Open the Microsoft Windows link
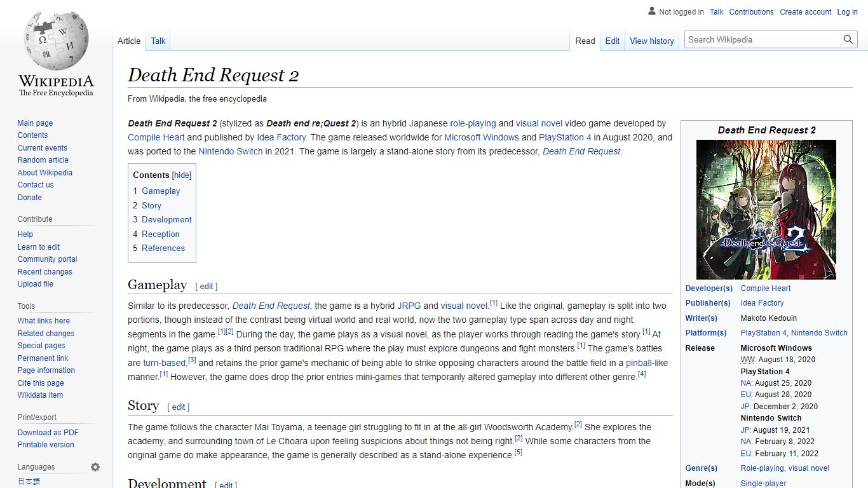This screenshot has width=868, height=488. (482, 137)
